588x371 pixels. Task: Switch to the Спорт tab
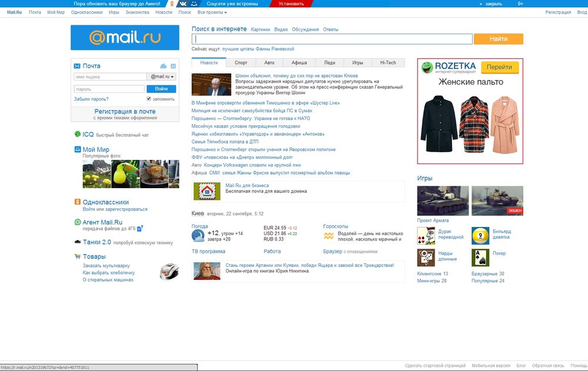pos(240,63)
